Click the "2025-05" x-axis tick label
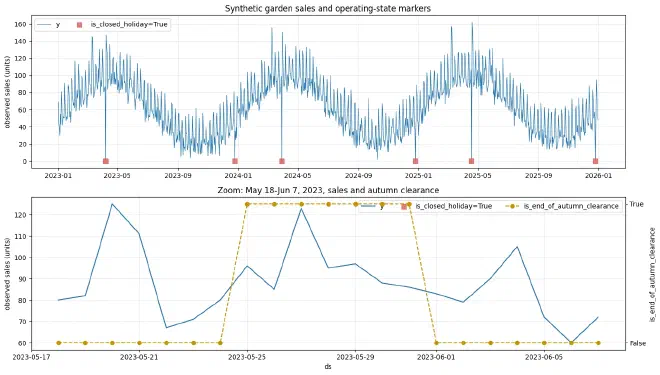This screenshot has width=660, height=375. [478, 176]
